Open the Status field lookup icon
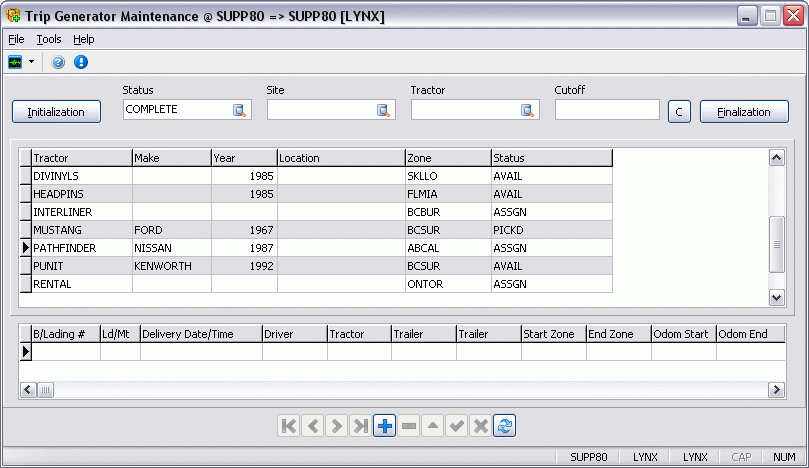The image size is (809, 468). click(x=240, y=111)
